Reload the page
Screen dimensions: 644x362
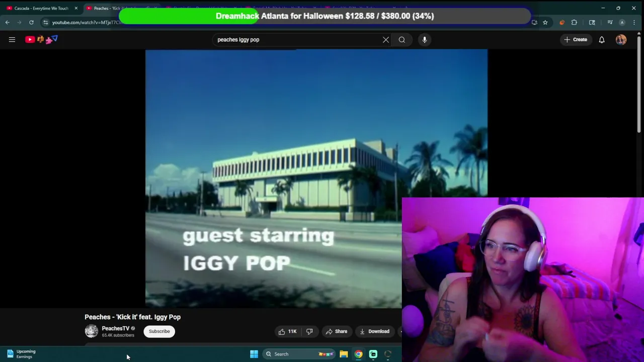coord(31,22)
